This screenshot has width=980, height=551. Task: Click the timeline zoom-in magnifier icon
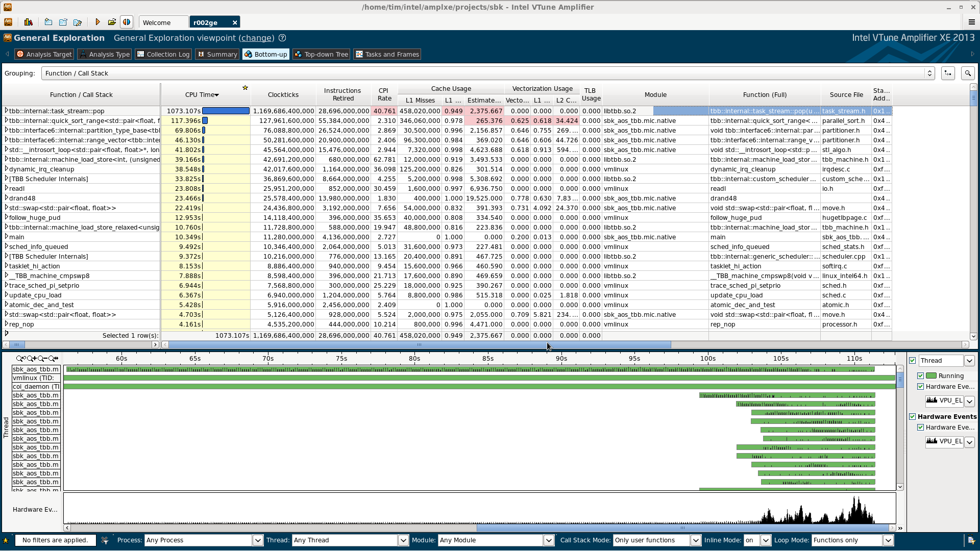32,359
